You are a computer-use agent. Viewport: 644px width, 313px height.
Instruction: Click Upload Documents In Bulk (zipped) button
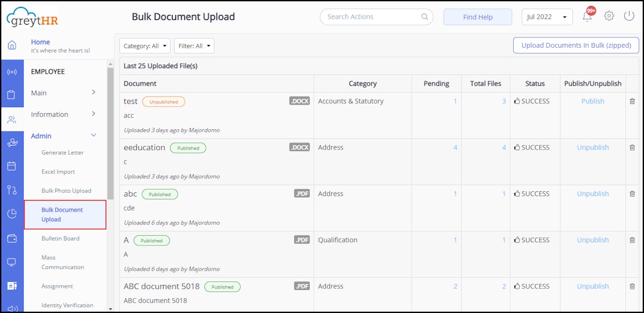(575, 45)
